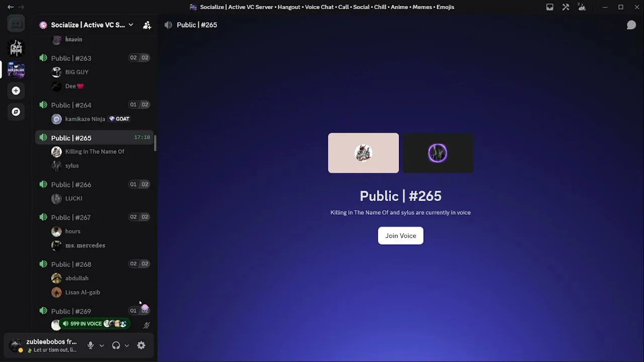644x362 pixels.
Task: Go forward with the right arrow
Action: tap(21, 7)
